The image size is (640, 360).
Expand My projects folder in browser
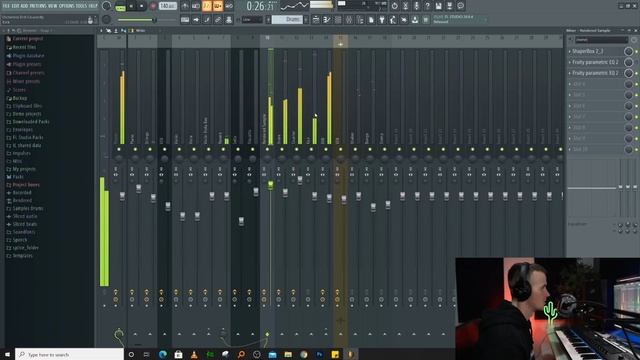click(21, 169)
